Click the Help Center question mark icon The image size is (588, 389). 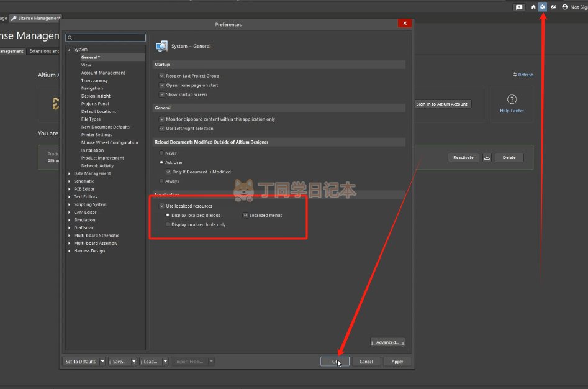512,99
